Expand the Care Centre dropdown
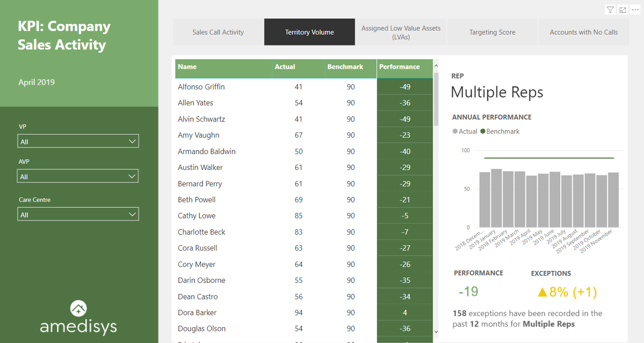Viewport: 644px width, 343px height. (132, 214)
